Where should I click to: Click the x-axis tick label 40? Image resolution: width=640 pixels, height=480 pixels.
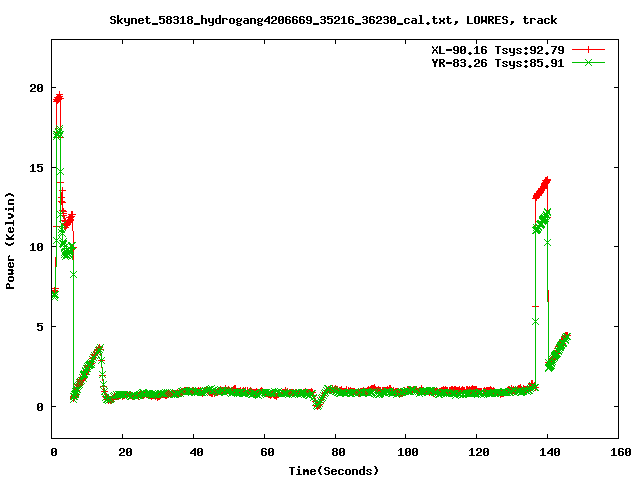pyautogui.click(x=196, y=452)
